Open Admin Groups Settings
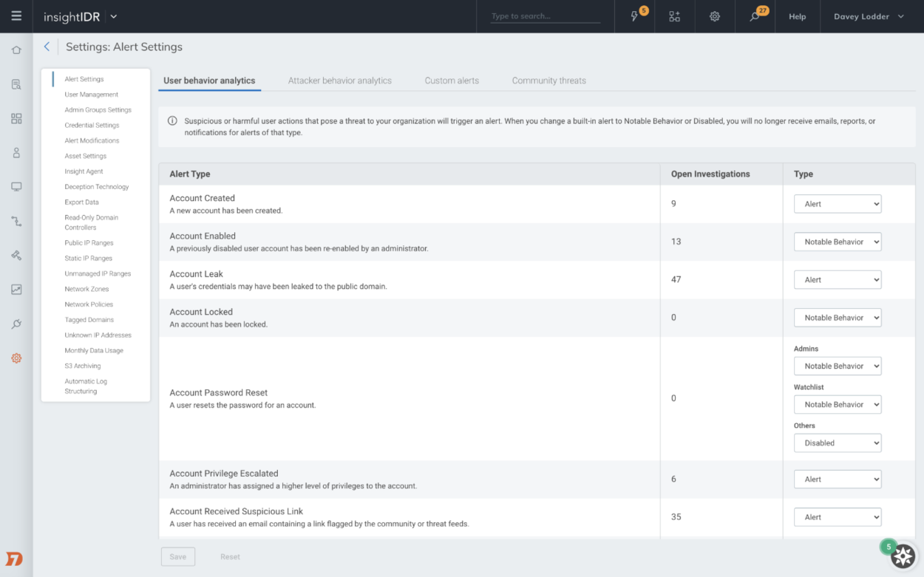924x577 pixels. 98,110
